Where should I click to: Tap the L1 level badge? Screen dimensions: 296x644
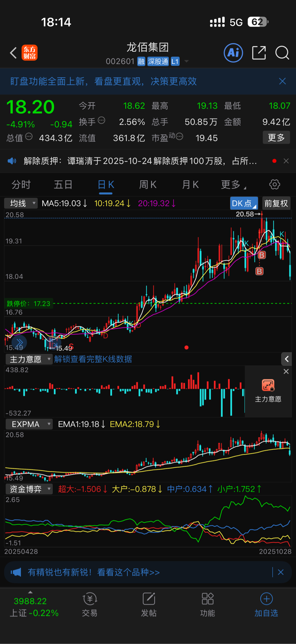[x=175, y=61]
